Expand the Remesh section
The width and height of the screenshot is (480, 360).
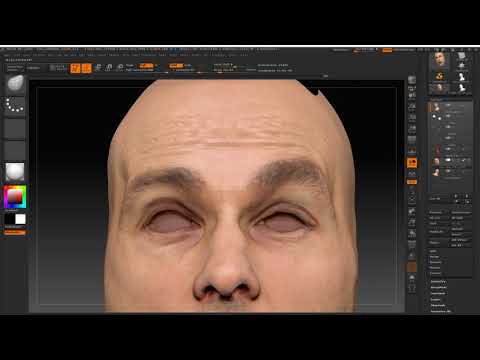click(435, 262)
